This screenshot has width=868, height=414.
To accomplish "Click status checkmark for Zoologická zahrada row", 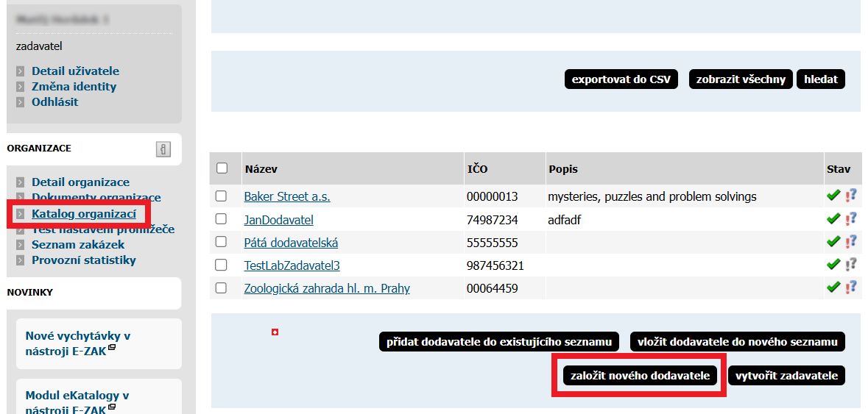I will click(x=833, y=288).
